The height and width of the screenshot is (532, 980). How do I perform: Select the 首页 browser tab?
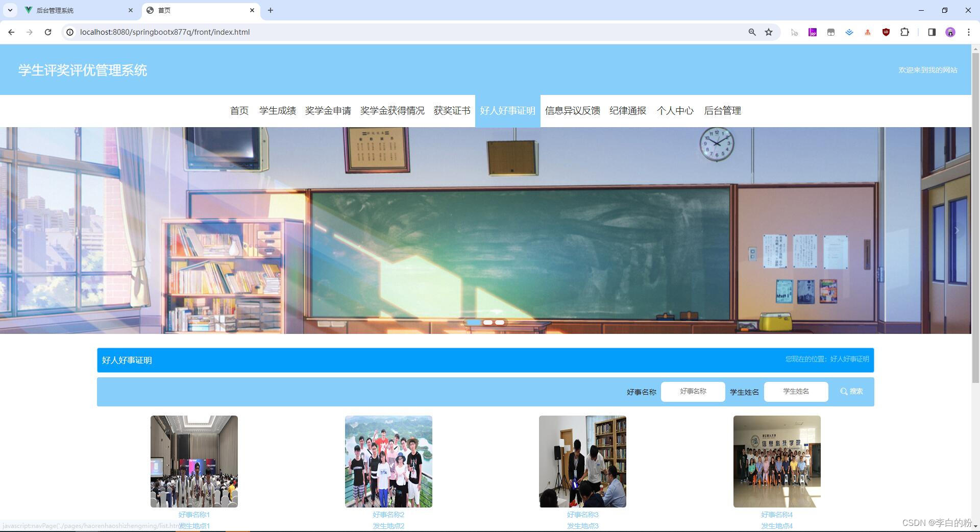[x=201, y=10]
